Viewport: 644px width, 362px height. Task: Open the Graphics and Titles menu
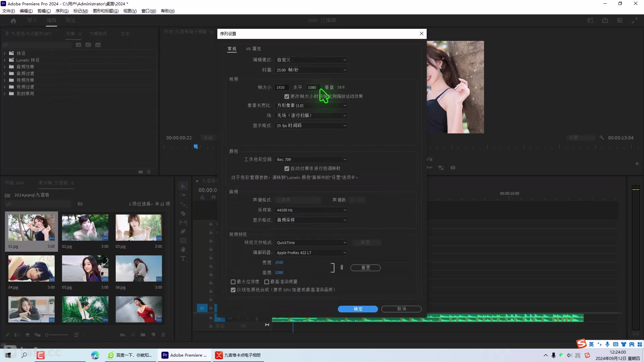click(105, 11)
